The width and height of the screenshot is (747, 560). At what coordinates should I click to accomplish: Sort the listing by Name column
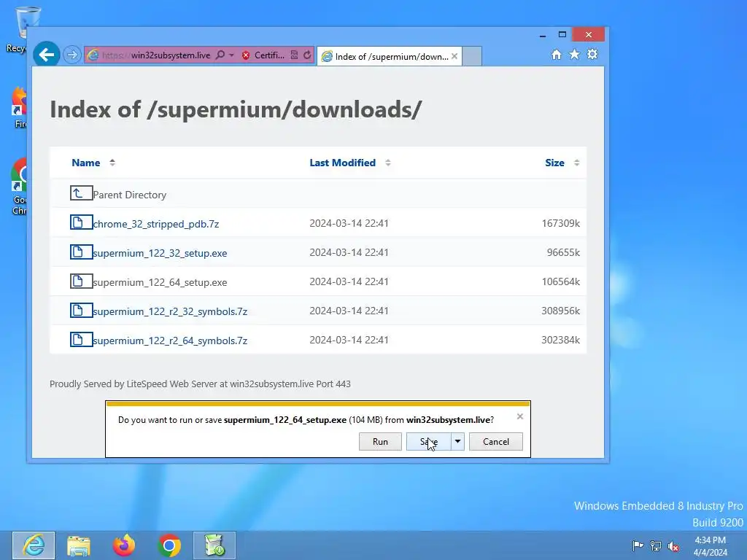coord(86,163)
